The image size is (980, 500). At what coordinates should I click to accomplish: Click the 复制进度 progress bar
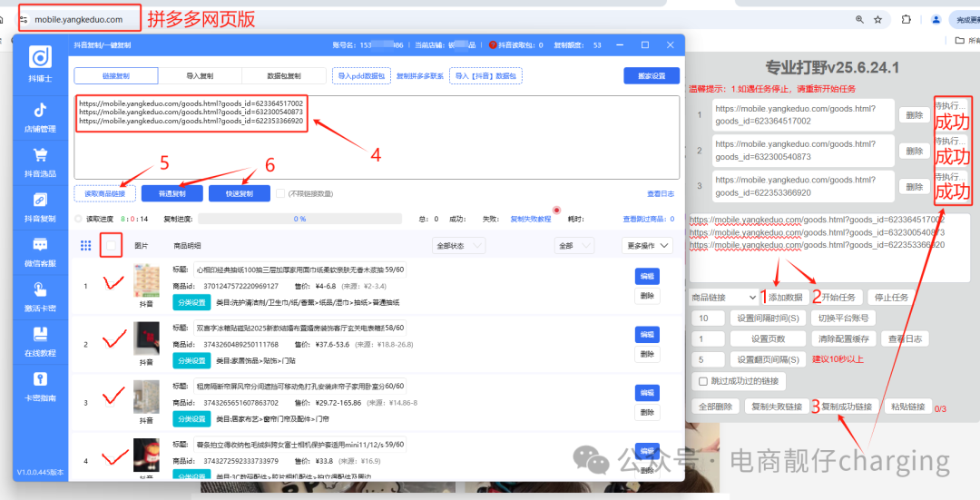click(300, 219)
